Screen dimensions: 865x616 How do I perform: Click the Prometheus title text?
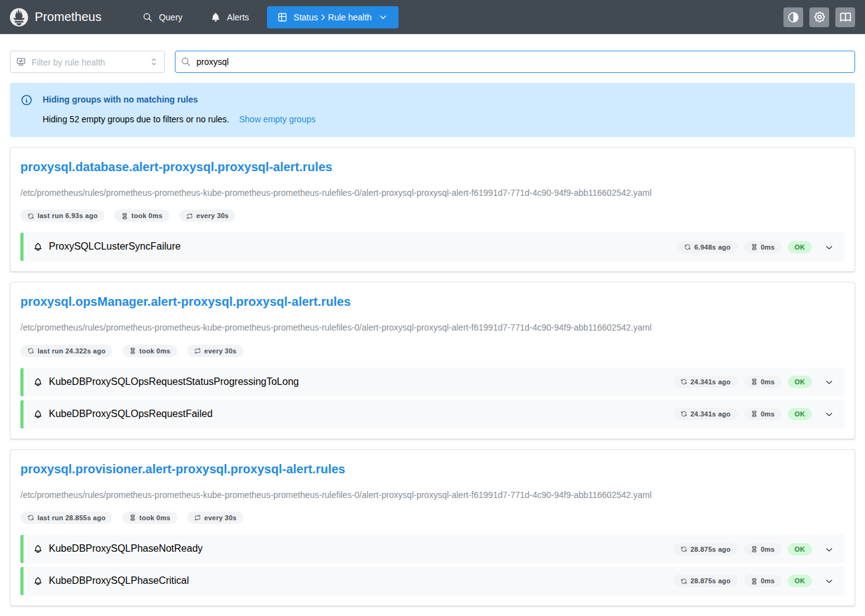tap(68, 17)
